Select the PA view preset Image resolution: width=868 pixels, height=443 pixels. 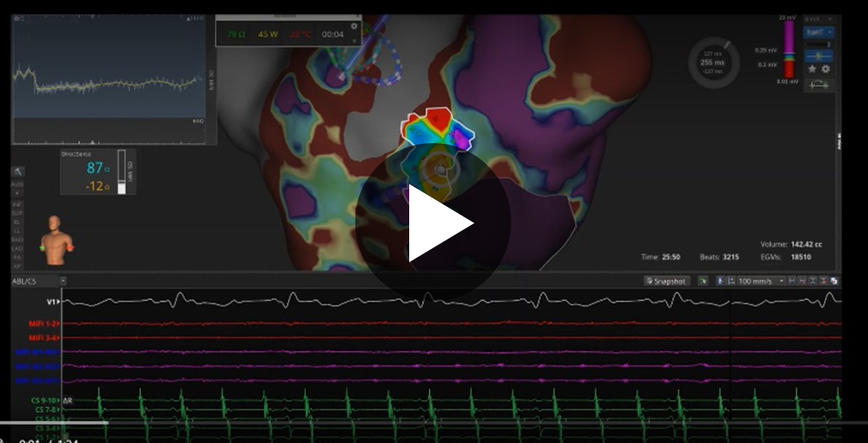click(x=18, y=257)
